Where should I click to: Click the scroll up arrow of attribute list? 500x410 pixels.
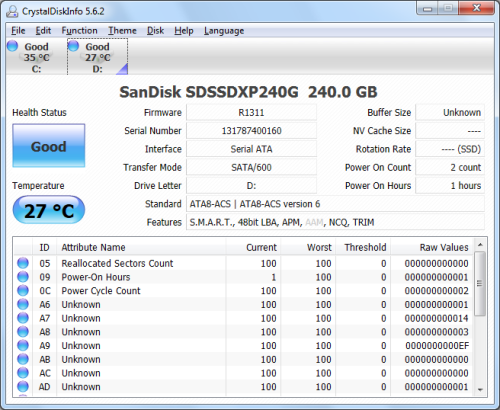coord(480,245)
